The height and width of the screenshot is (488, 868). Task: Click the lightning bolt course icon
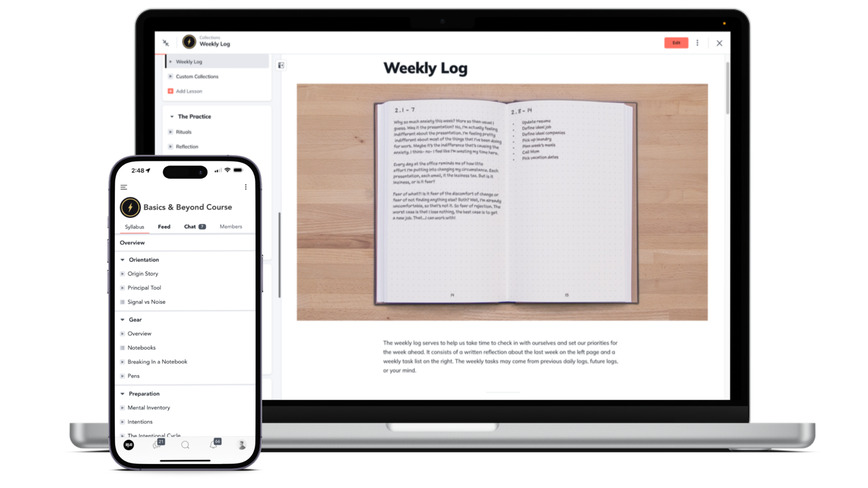click(x=130, y=207)
